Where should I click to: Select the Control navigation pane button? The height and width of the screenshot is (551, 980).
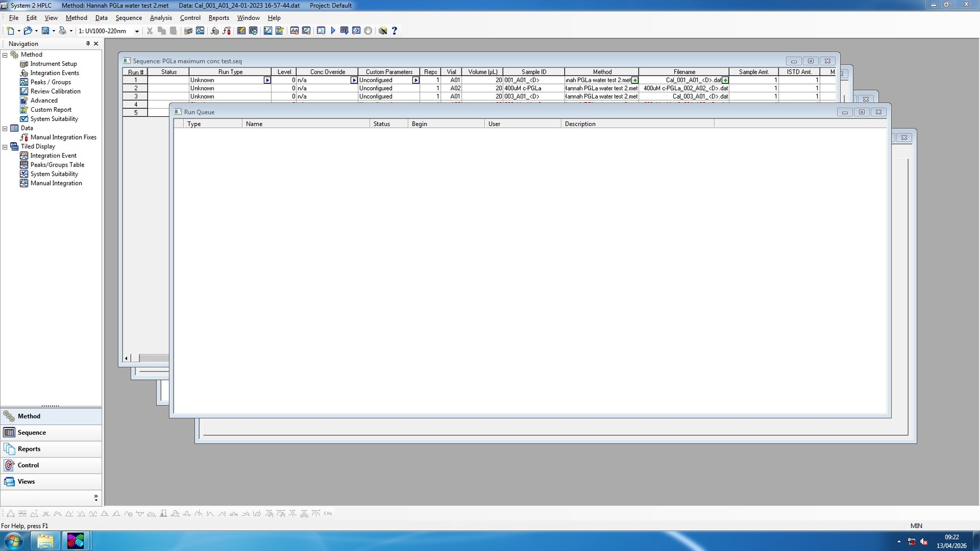tap(28, 465)
